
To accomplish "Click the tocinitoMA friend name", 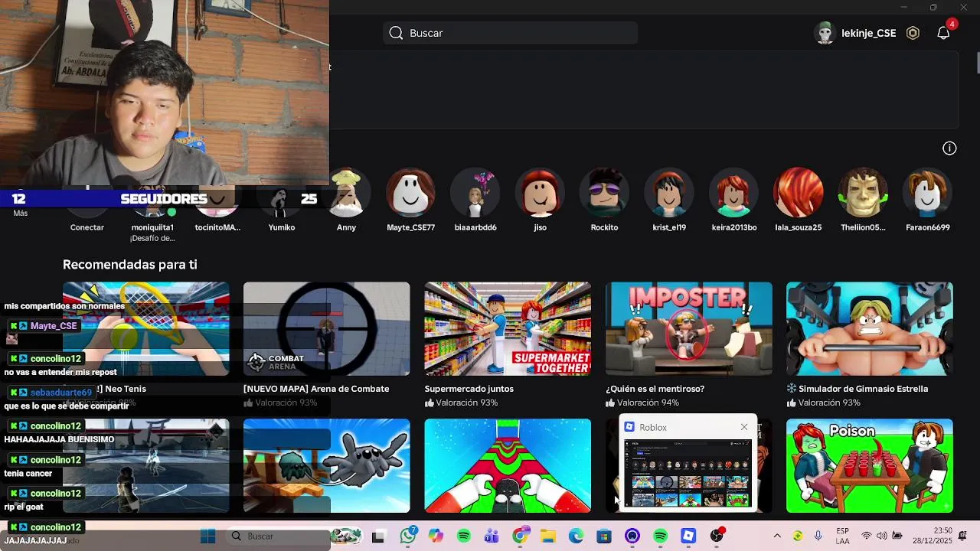I will tap(217, 227).
